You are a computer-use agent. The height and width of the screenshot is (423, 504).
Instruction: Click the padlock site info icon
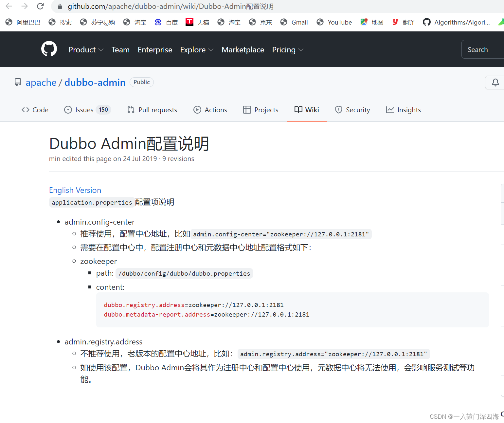click(x=60, y=7)
